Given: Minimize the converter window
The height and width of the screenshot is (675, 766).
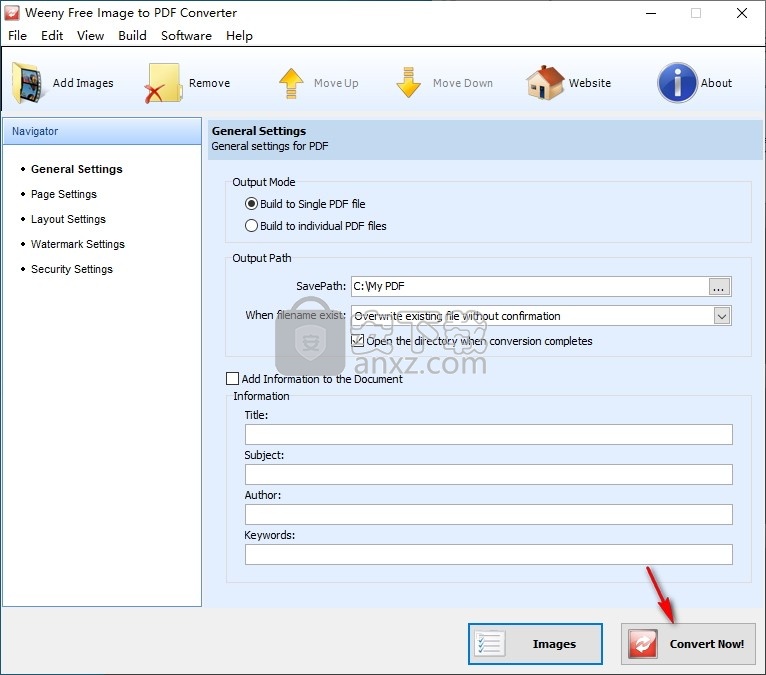Looking at the screenshot, I should click(651, 13).
